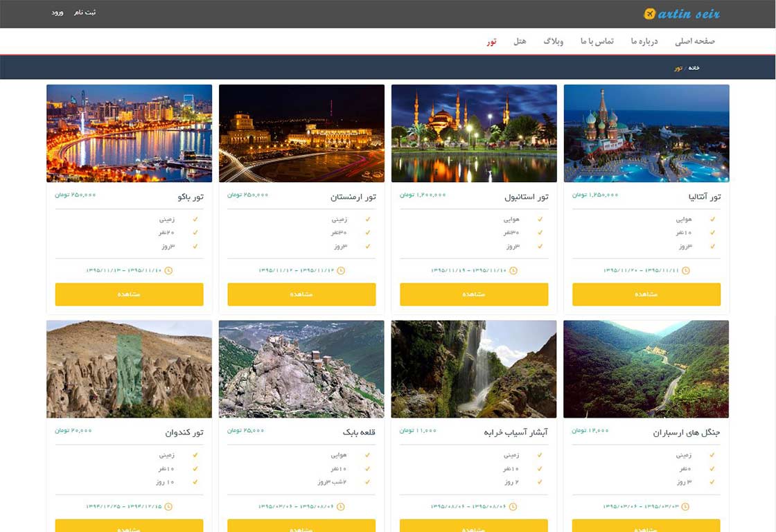This screenshot has height=532, width=776.
Task: Click the clock icon in جنگل های ارسباران card
Action: (685, 507)
